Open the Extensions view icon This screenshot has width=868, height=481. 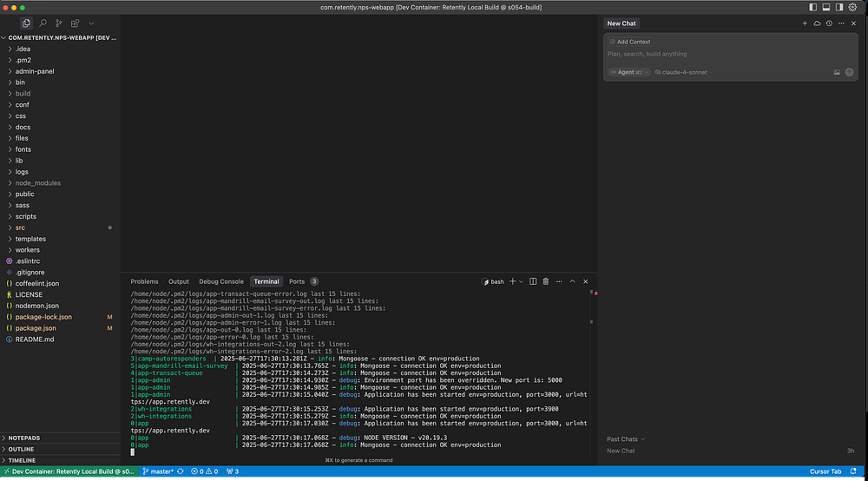point(76,23)
